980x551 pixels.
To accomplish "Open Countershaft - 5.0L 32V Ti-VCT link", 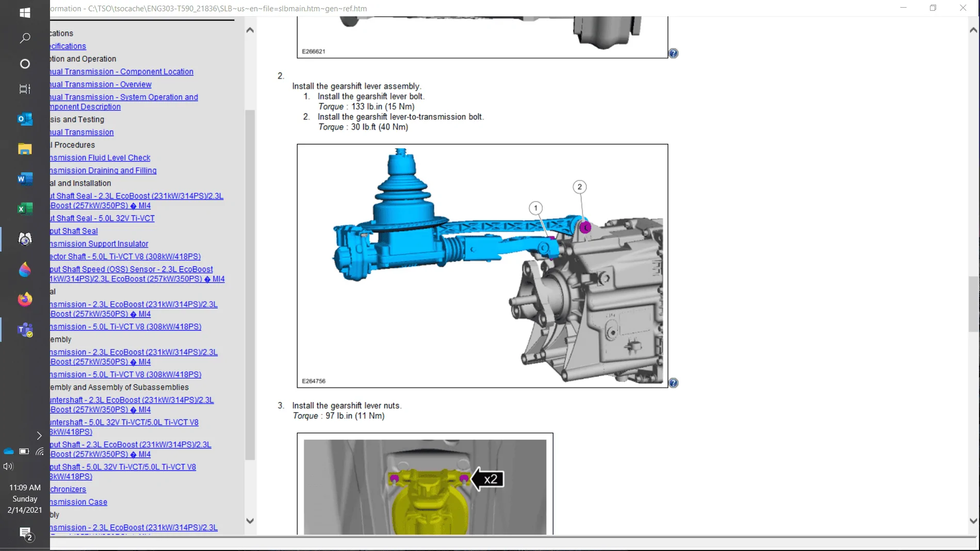I will pyautogui.click(x=124, y=427).
